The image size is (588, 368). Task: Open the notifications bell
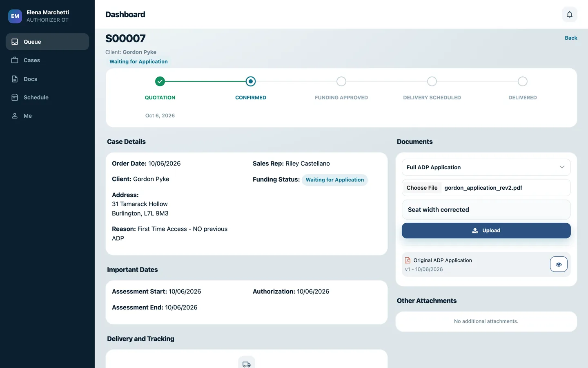click(x=569, y=15)
